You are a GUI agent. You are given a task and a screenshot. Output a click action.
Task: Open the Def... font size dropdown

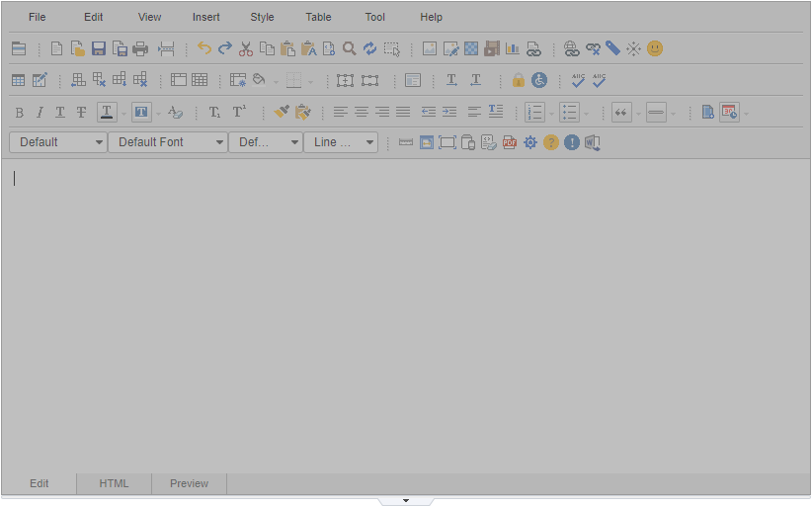(x=266, y=142)
